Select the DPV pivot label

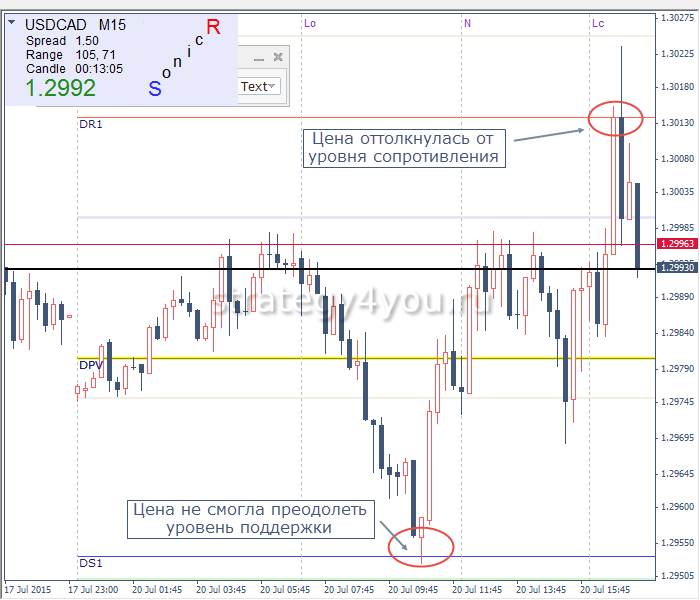[x=91, y=366]
